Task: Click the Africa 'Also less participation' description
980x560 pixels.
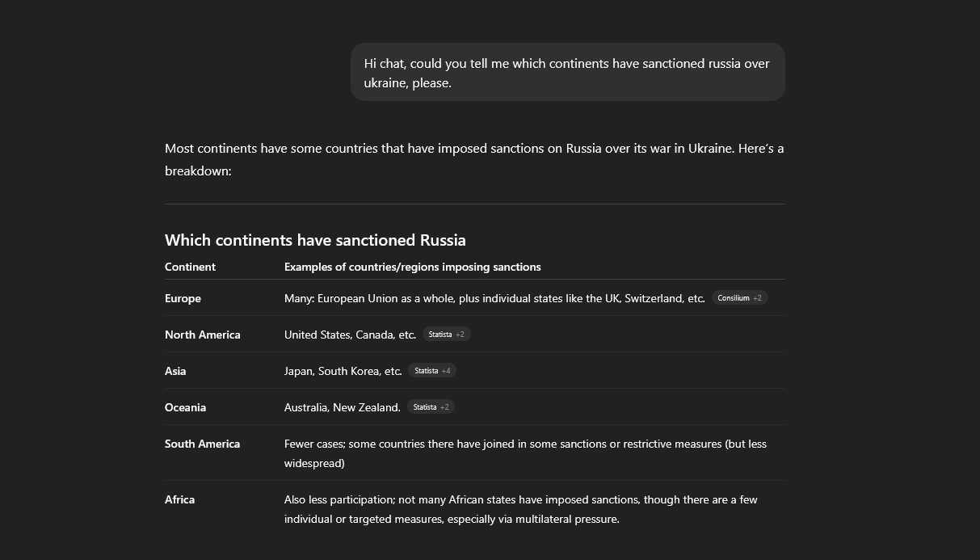Action: [x=520, y=509]
